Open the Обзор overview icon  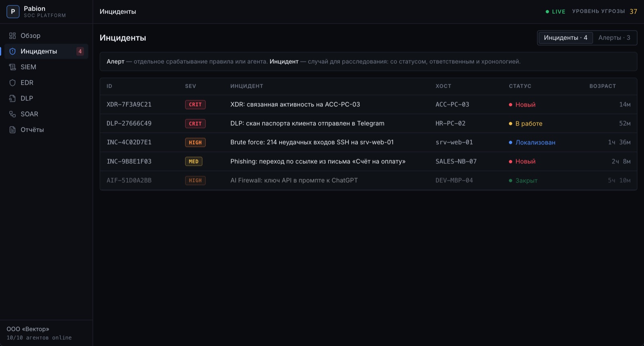[12, 36]
